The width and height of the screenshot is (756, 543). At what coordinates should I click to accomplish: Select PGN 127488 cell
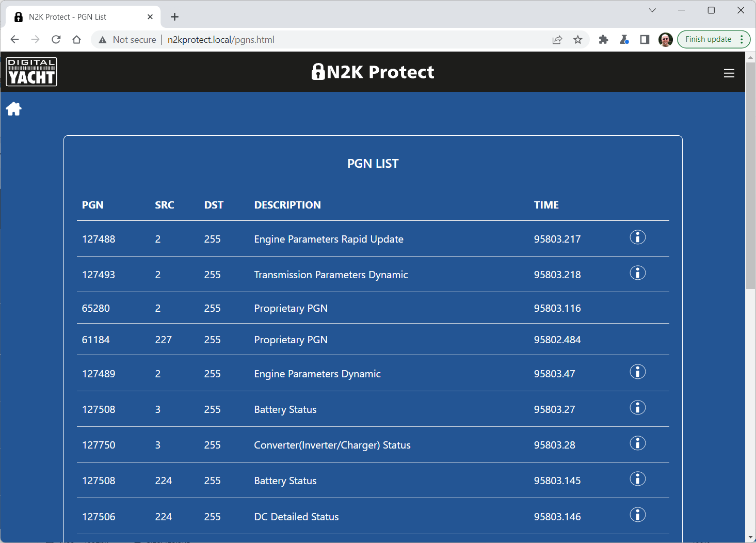[x=99, y=239]
